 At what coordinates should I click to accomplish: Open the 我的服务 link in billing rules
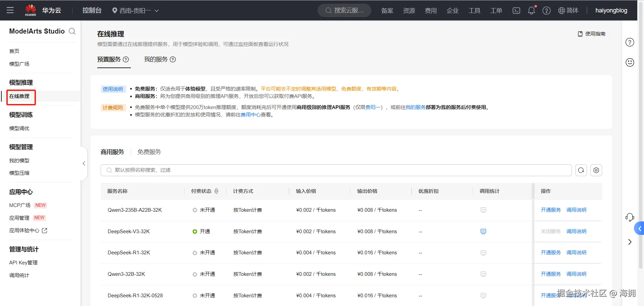tap(416, 107)
